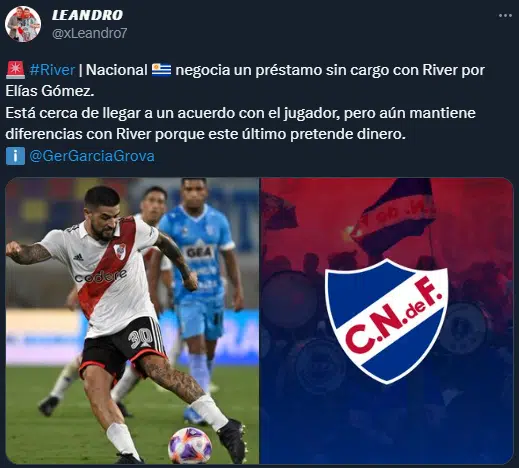Open the LEANDRO display name profile

[x=88, y=15]
